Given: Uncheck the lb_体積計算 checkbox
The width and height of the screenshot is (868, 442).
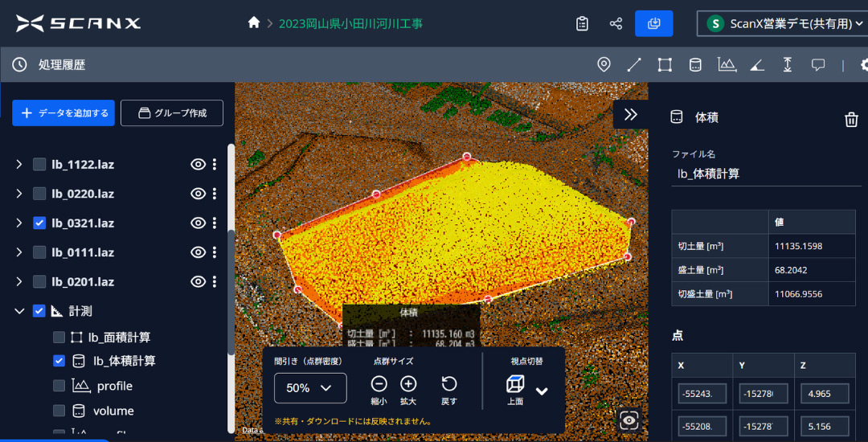Looking at the screenshot, I should 59,361.
